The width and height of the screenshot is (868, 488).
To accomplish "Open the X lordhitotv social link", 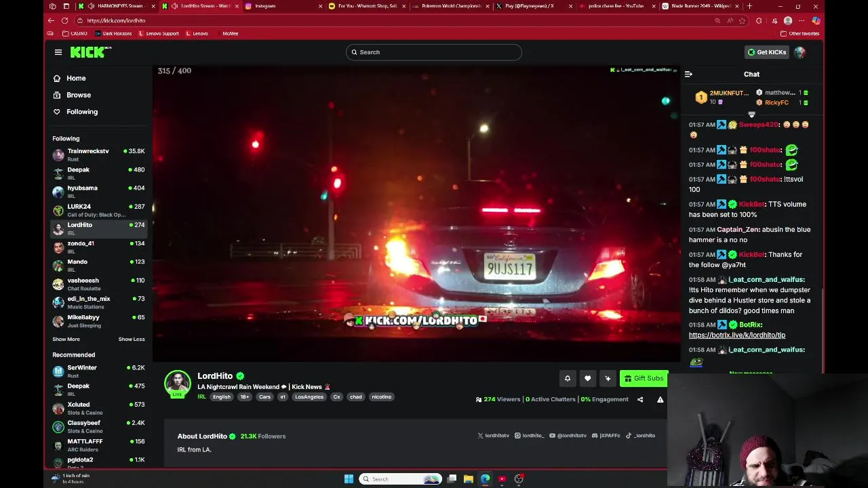I will point(493,436).
